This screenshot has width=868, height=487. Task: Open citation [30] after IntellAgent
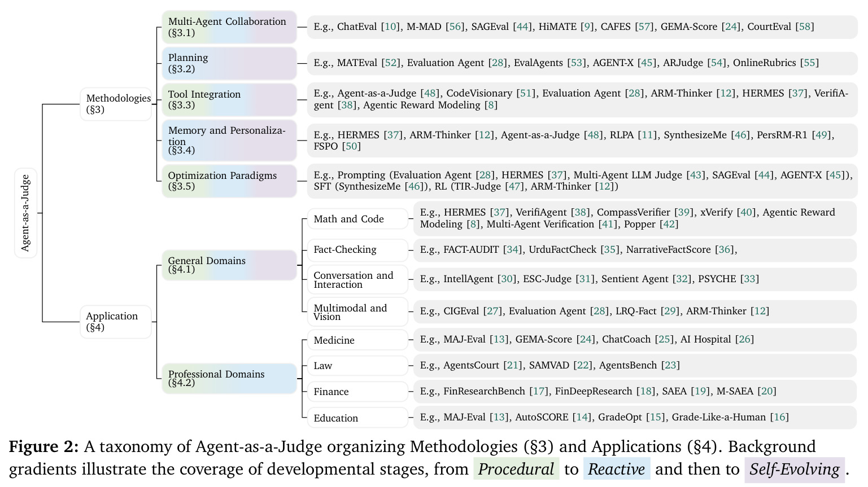[507, 279]
